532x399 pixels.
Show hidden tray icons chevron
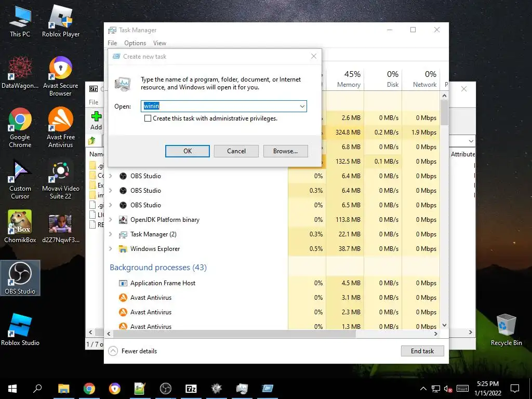tap(423, 389)
